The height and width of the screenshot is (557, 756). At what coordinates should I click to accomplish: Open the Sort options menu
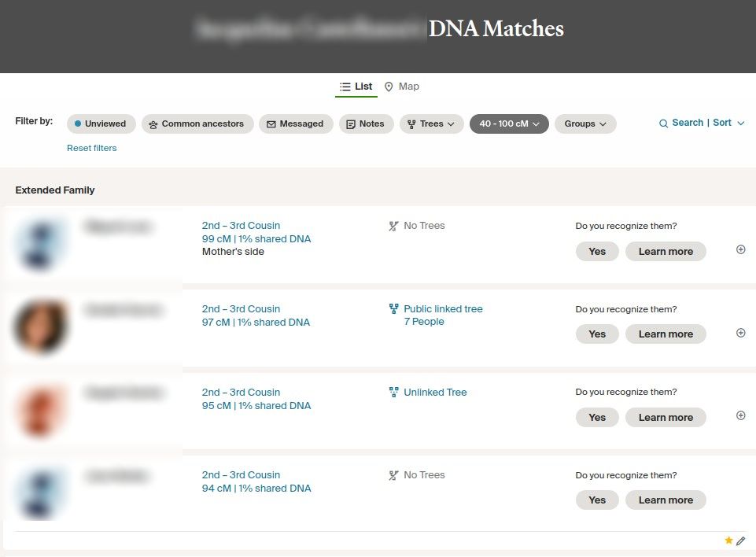pos(728,123)
